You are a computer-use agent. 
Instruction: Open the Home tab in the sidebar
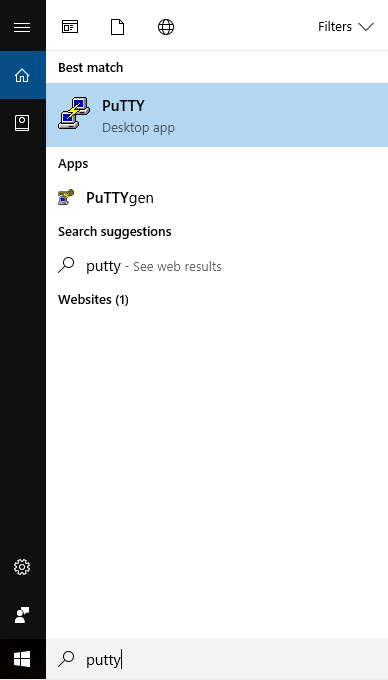pyautogui.click(x=22, y=75)
